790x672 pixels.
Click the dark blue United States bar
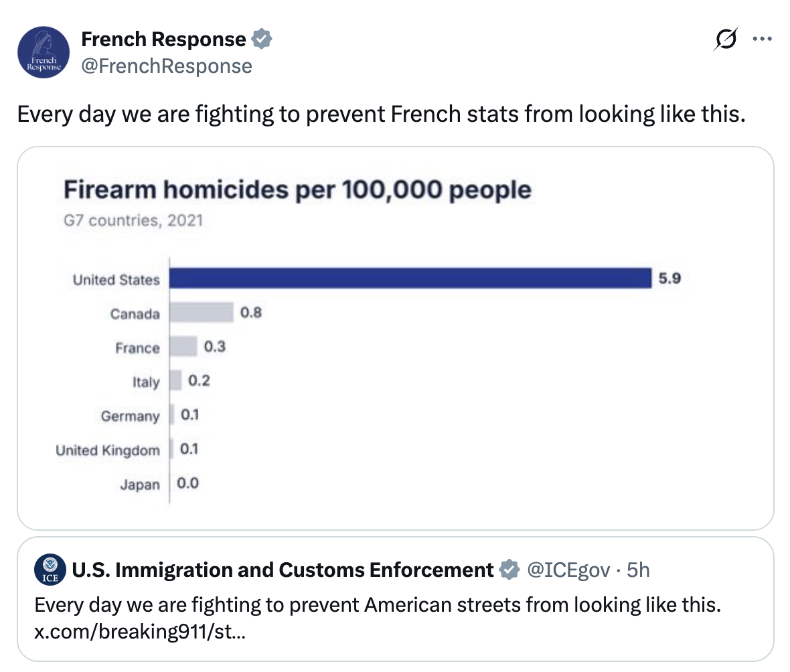coord(410,278)
